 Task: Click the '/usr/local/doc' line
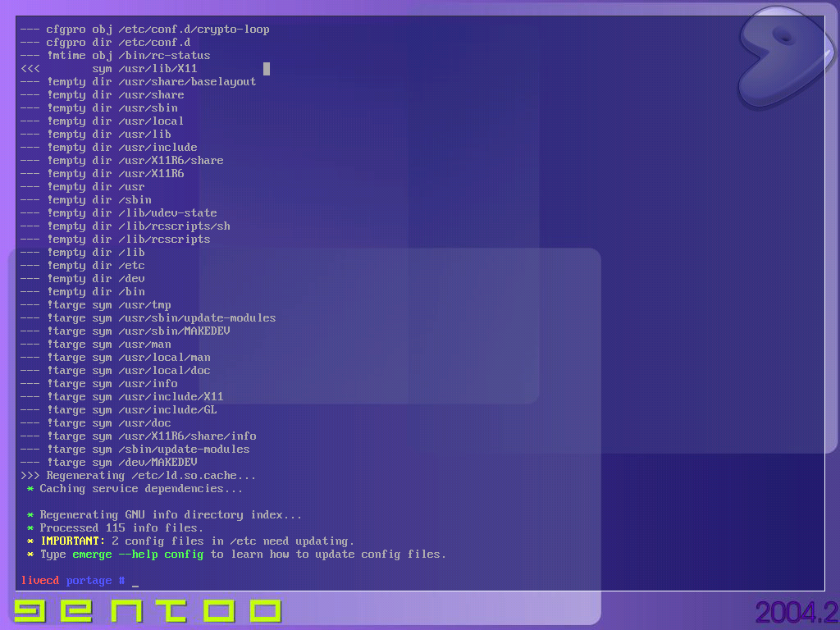tap(115, 371)
